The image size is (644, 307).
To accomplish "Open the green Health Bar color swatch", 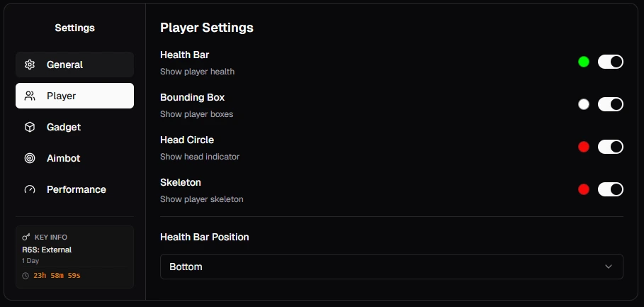I will click(584, 62).
